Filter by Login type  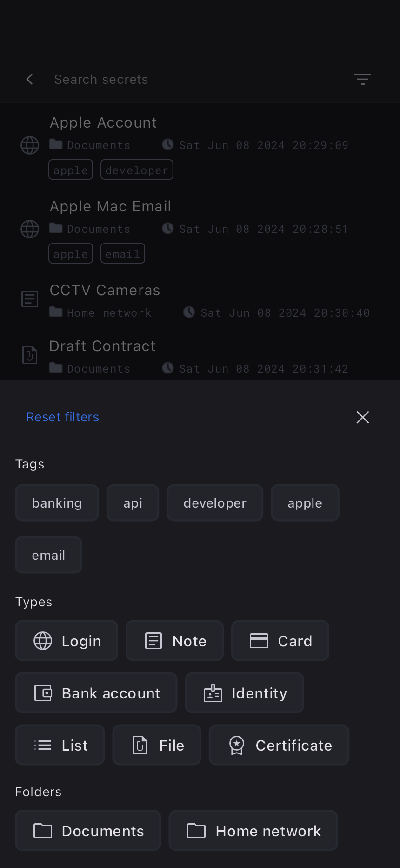click(67, 641)
